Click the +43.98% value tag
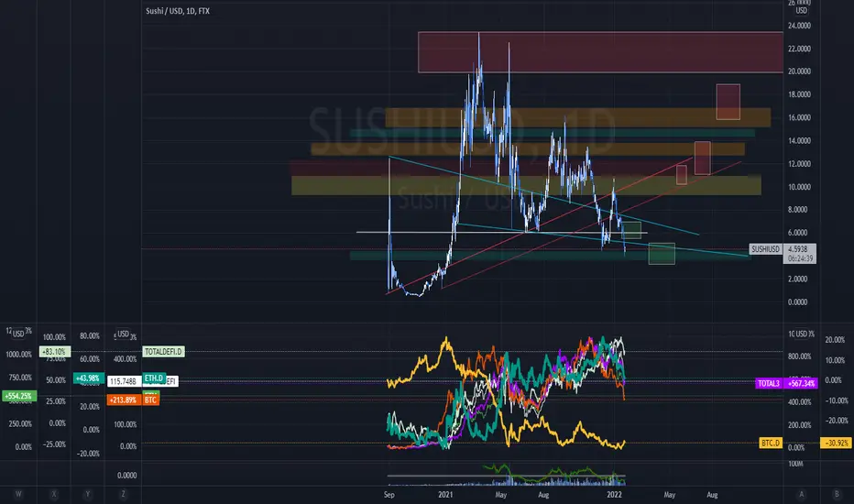854x504 pixels. coord(88,378)
